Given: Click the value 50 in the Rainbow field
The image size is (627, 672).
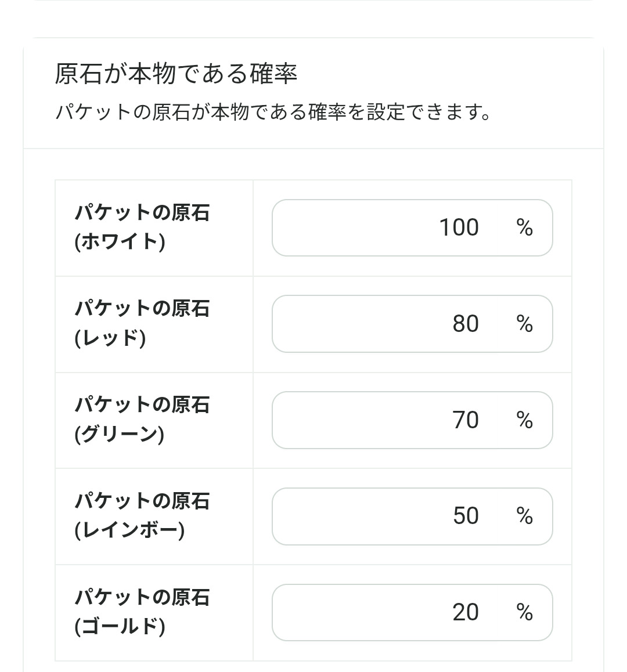Looking at the screenshot, I should (466, 516).
